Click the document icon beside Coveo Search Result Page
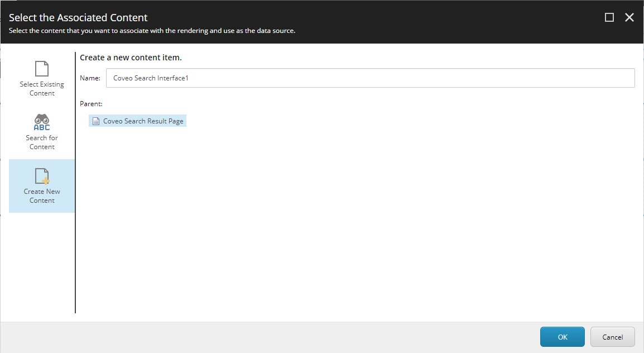Image resolution: width=644 pixels, height=353 pixels. 96,121
